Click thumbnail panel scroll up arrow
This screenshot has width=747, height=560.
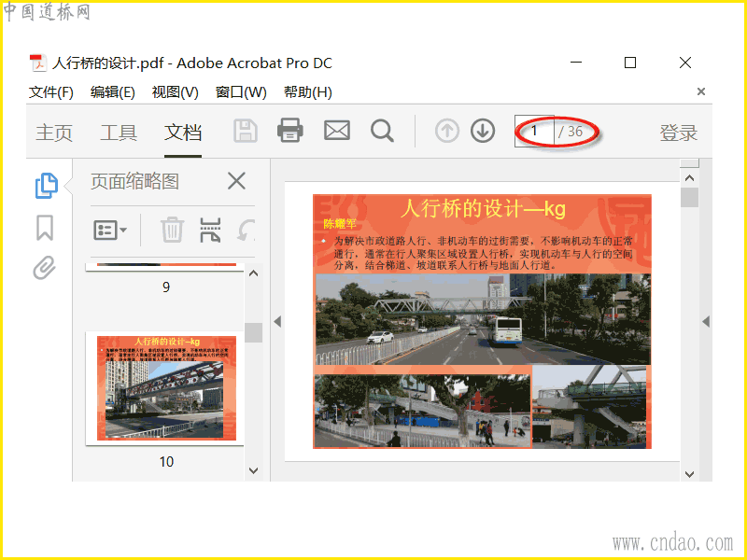click(x=253, y=273)
